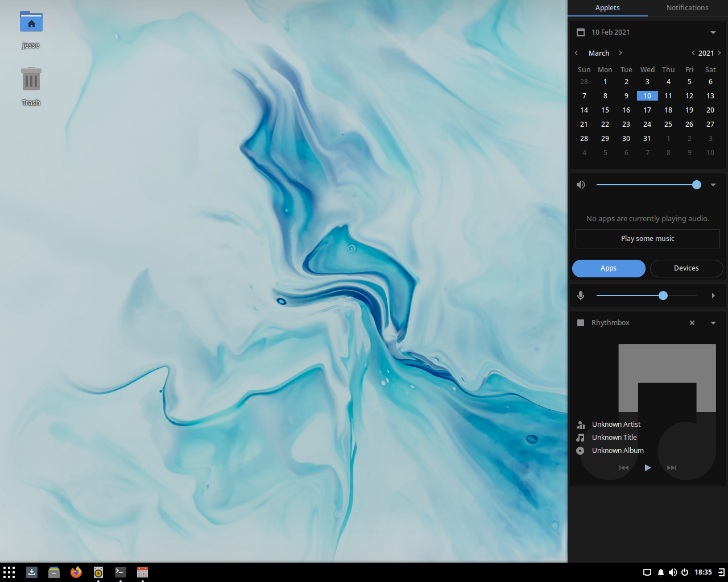Click the Rhythmbox applet title

610,323
